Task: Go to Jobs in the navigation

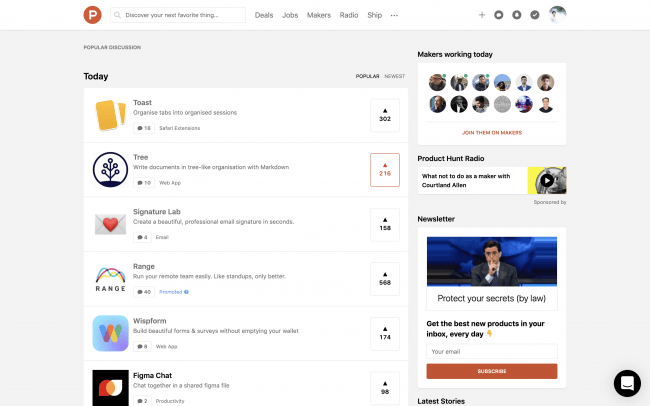Action: click(290, 15)
